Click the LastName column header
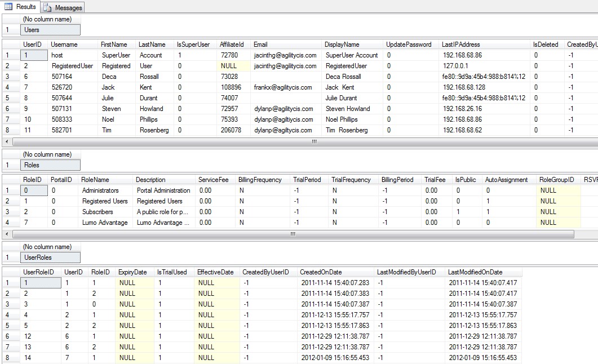 [x=155, y=45]
